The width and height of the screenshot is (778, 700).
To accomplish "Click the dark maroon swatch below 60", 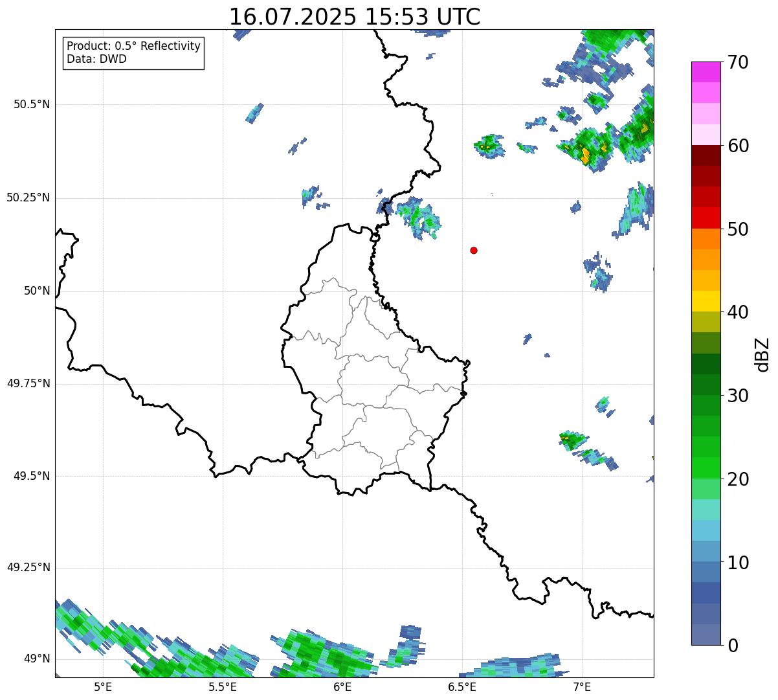I will pyautogui.click(x=706, y=155).
